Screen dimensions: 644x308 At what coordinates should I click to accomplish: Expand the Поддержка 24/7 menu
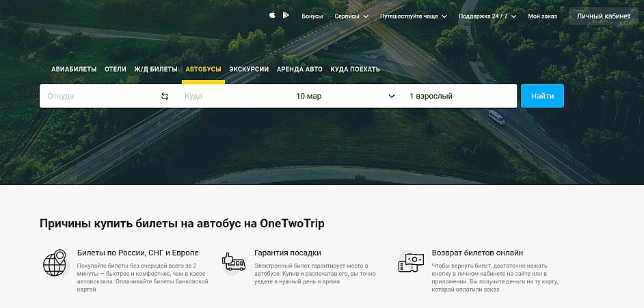[x=487, y=16]
